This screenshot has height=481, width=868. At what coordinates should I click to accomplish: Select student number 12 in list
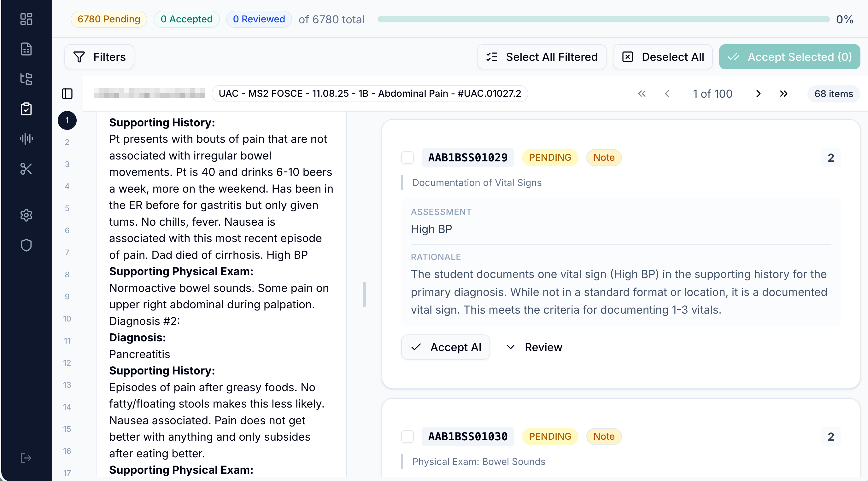pyautogui.click(x=67, y=363)
